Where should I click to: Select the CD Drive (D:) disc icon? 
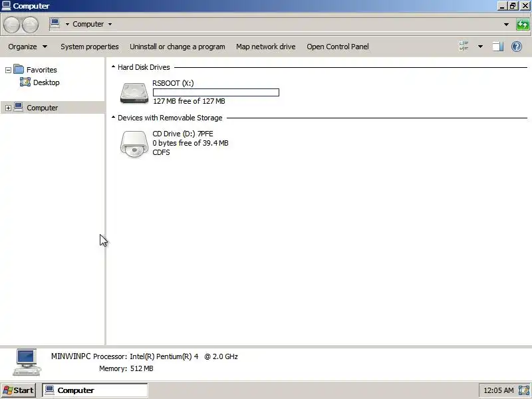click(134, 144)
